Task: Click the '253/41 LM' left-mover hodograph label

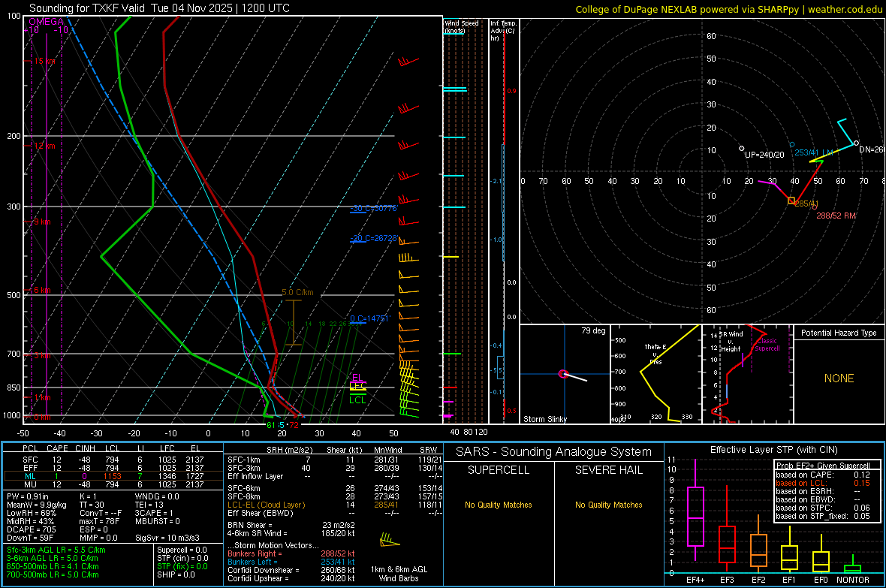Action: (814, 152)
